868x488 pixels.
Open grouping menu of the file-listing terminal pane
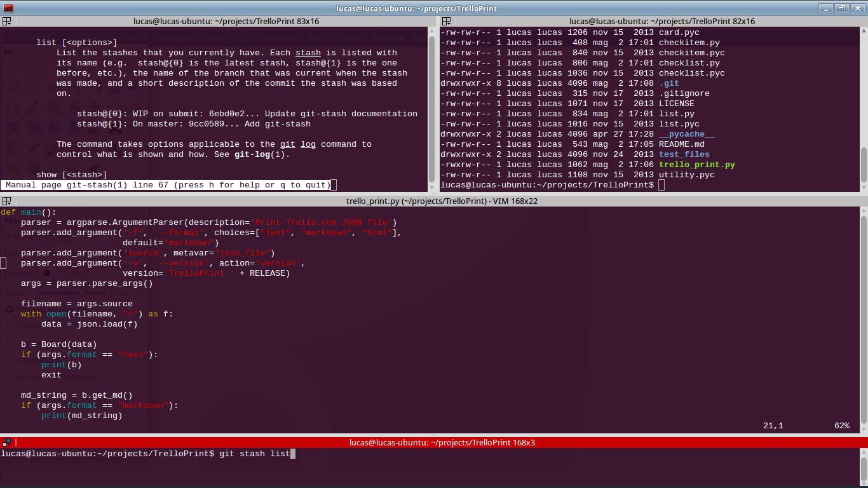pos(445,21)
